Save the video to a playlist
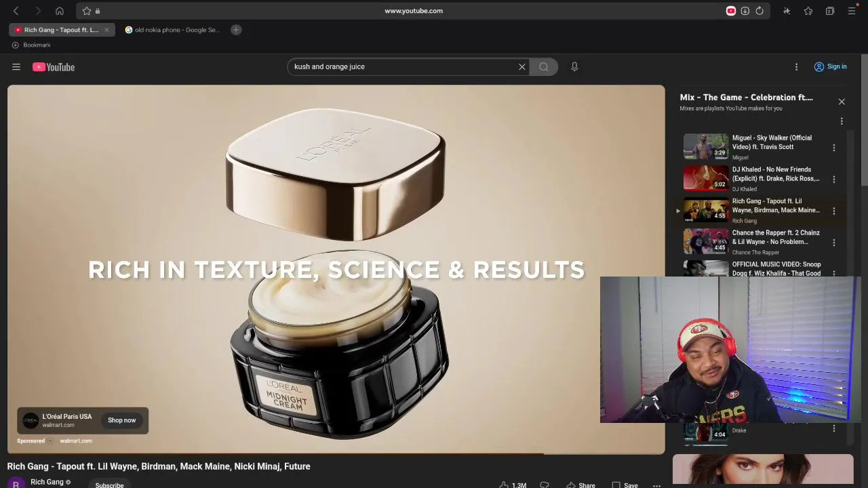868x488 pixels. click(x=625, y=485)
